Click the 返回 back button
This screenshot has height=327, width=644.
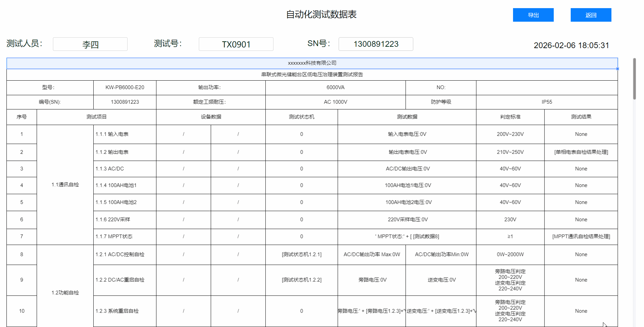coord(591,15)
